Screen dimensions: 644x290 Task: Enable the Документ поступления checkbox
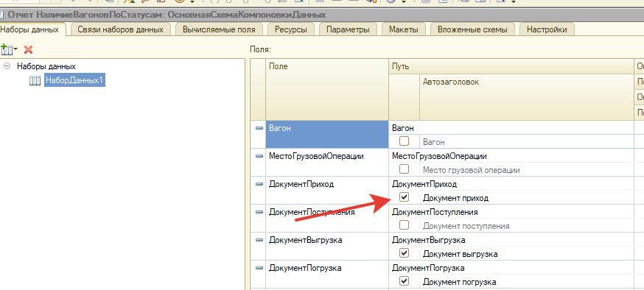pos(404,225)
